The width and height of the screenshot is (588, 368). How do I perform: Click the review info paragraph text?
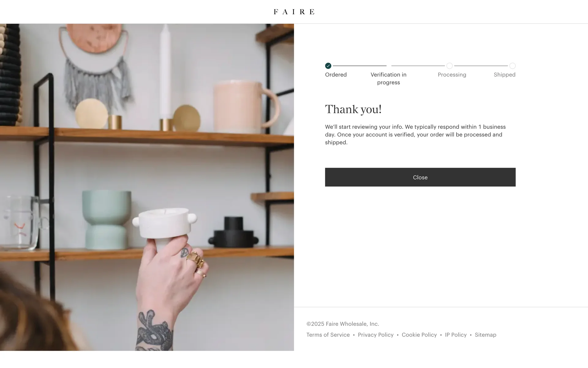(x=415, y=135)
